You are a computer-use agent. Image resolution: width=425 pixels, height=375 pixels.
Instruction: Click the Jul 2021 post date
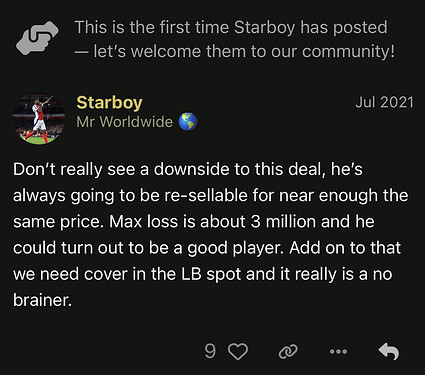[384, 102]
